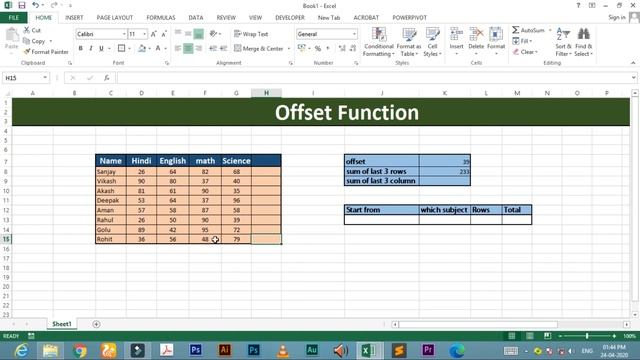
Task: Select the Sheet1 tab
Action: coord(62,324)
